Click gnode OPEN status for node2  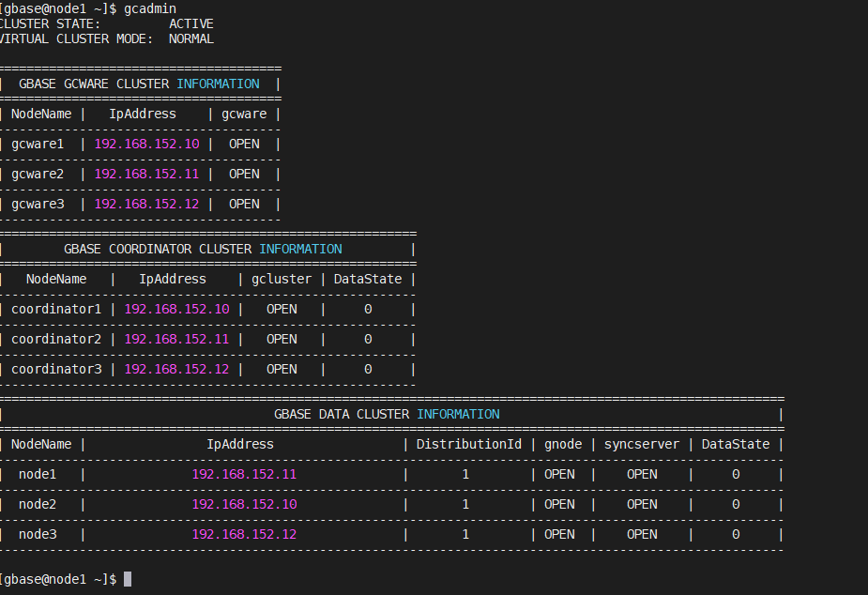559,504
